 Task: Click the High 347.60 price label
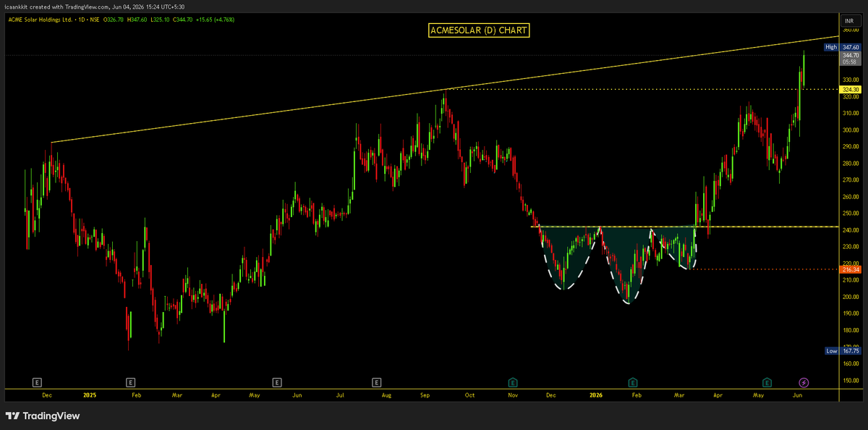click(842, 47)
